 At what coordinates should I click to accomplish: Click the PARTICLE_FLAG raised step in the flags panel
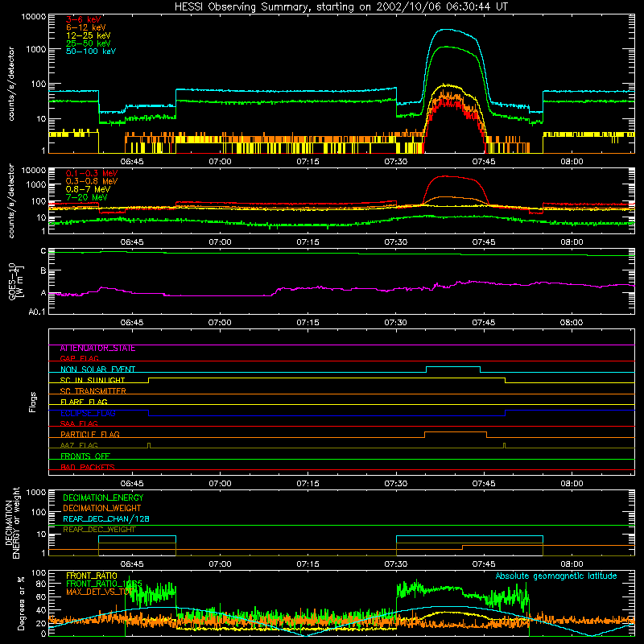(456, 432)
